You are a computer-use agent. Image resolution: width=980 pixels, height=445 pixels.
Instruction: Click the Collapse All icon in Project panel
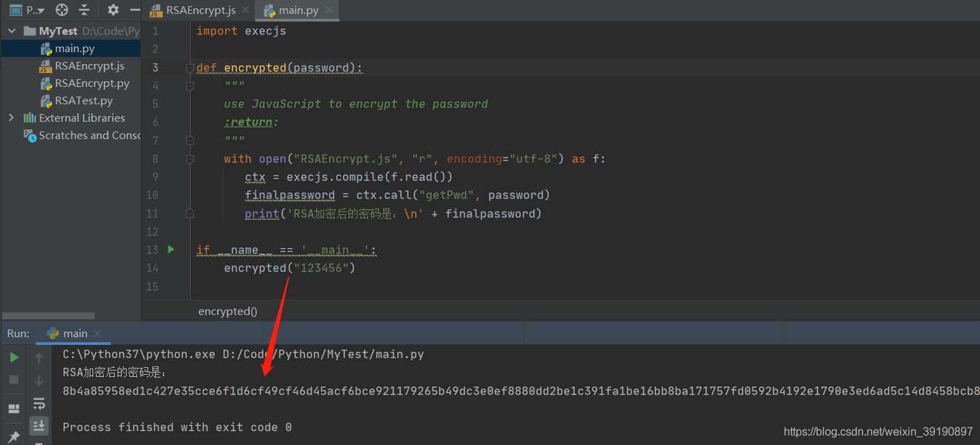tap(84, 10)
